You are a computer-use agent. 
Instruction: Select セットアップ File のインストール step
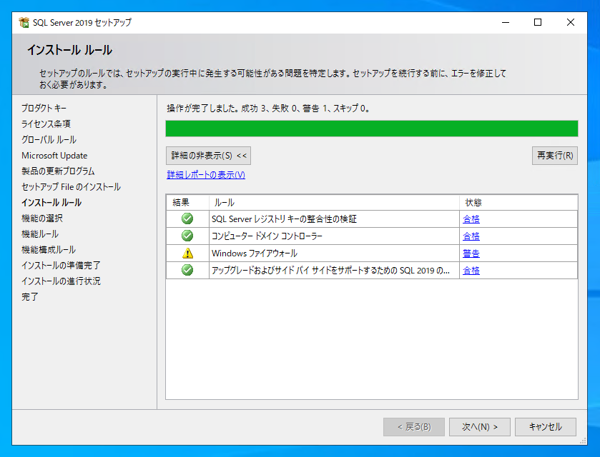click(x=71, y=187)
